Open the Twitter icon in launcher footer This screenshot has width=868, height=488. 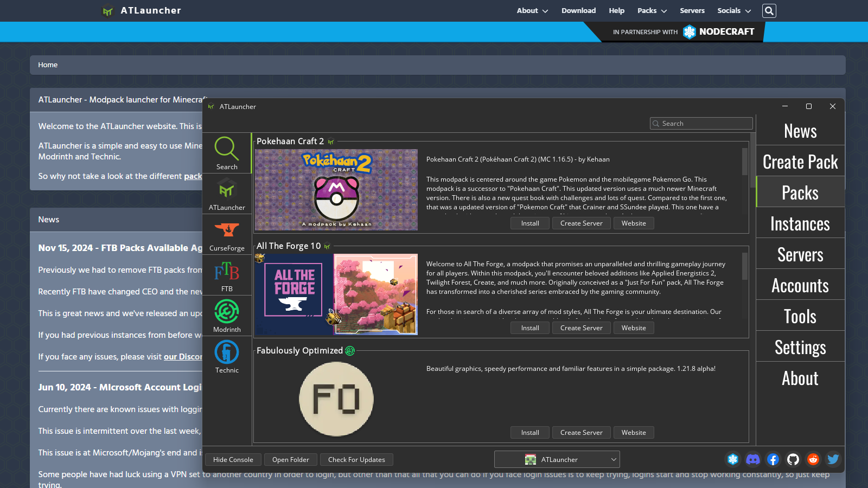(x=833, y=459)
